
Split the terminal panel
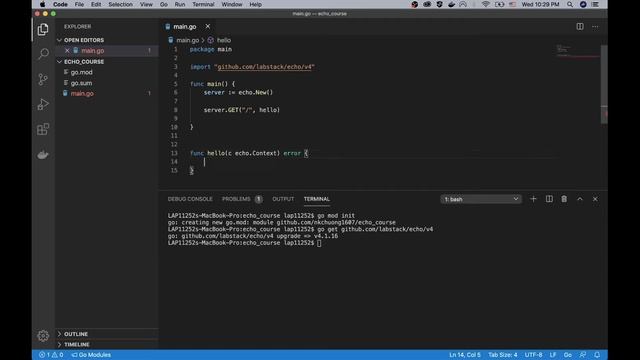point(549,199)
